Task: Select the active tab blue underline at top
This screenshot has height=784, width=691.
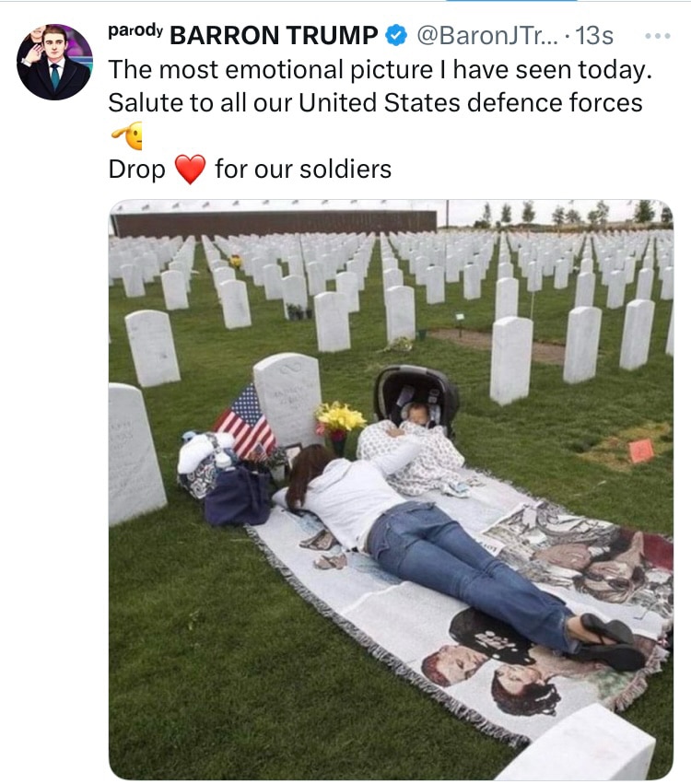Action: tap(511, 1)
